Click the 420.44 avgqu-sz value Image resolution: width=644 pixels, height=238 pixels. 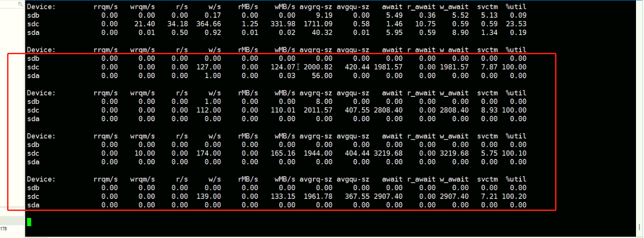357,67
